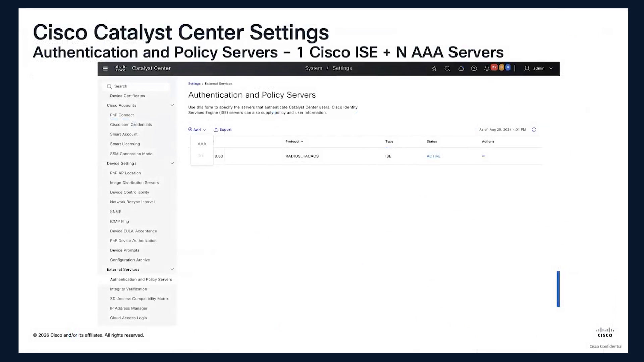Open the help question mark icon
644x362 pixels.
[x=474, y=68]
